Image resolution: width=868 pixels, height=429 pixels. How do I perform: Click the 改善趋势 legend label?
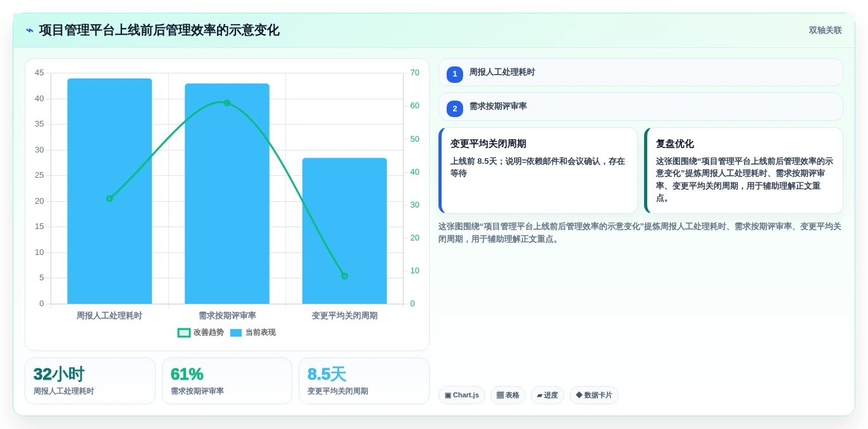click(209, 333)
